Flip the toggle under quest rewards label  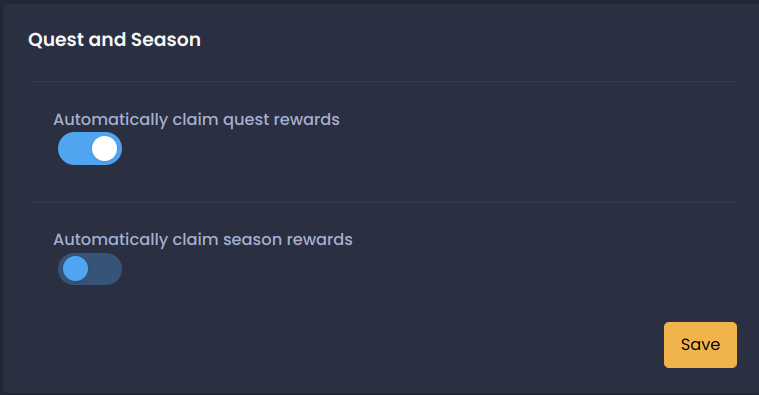pos(90,149)
